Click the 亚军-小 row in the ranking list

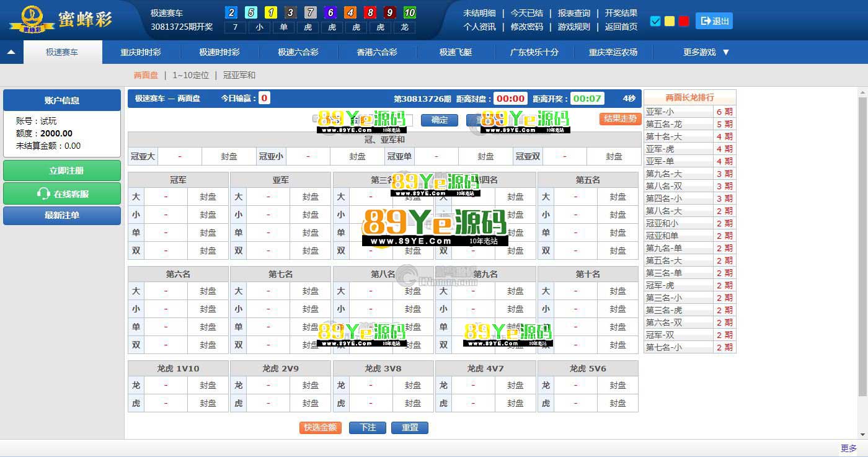click(x=689, y=112)
